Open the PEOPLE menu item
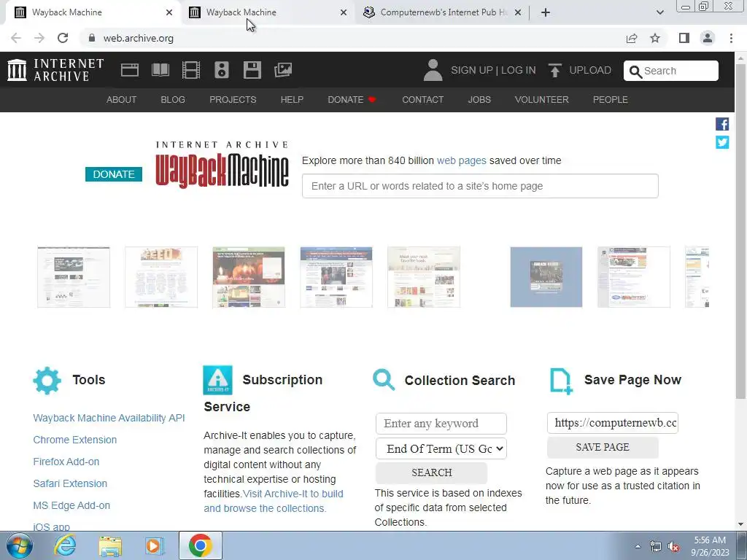 pyautogui.click(x=611, y=99)
